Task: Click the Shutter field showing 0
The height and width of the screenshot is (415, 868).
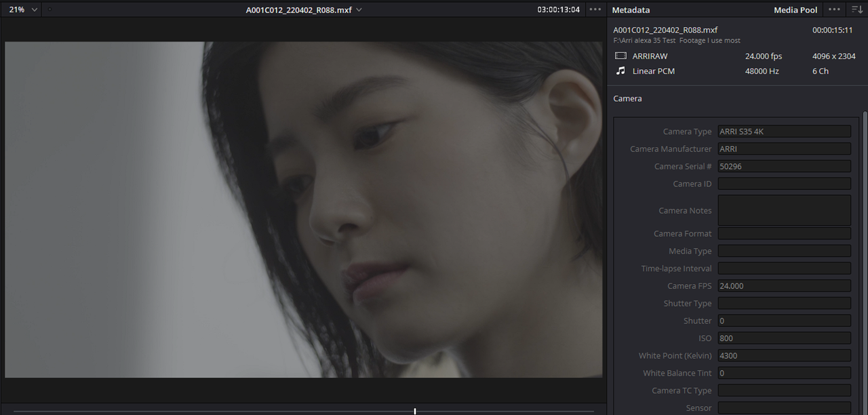Action: (784, 321)
